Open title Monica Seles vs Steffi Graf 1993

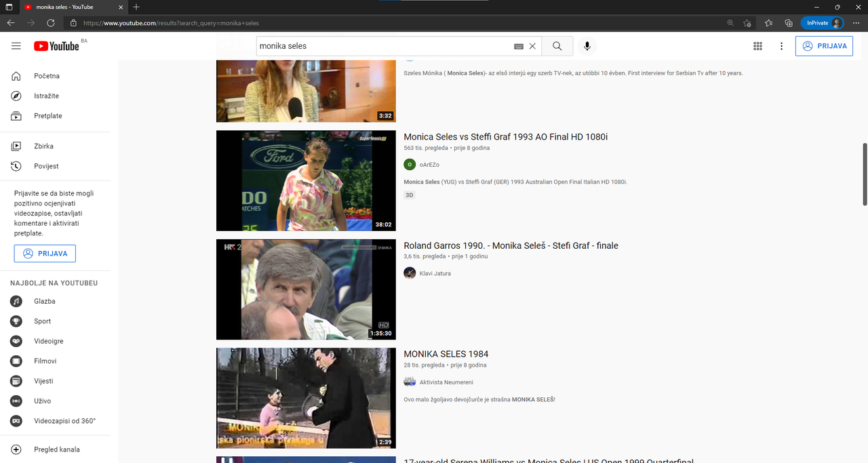[x=506, y=137]
